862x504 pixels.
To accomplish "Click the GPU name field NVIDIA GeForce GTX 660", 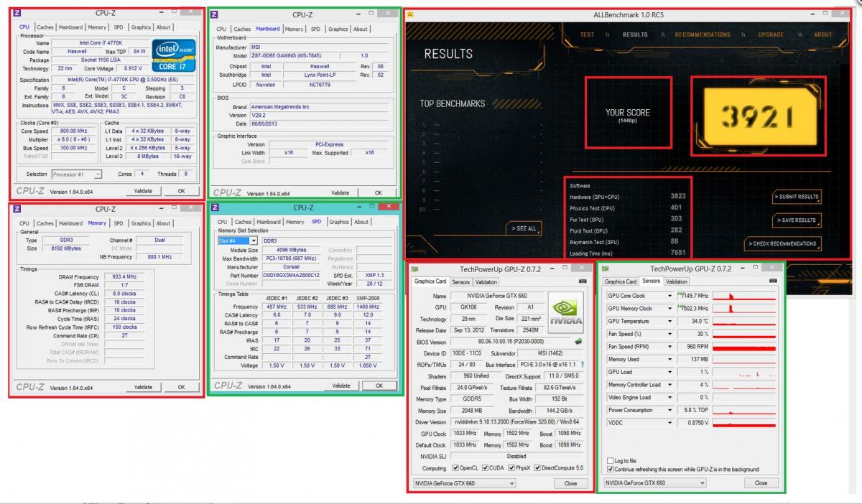I will pyautogui.click(x=496, y=296).
